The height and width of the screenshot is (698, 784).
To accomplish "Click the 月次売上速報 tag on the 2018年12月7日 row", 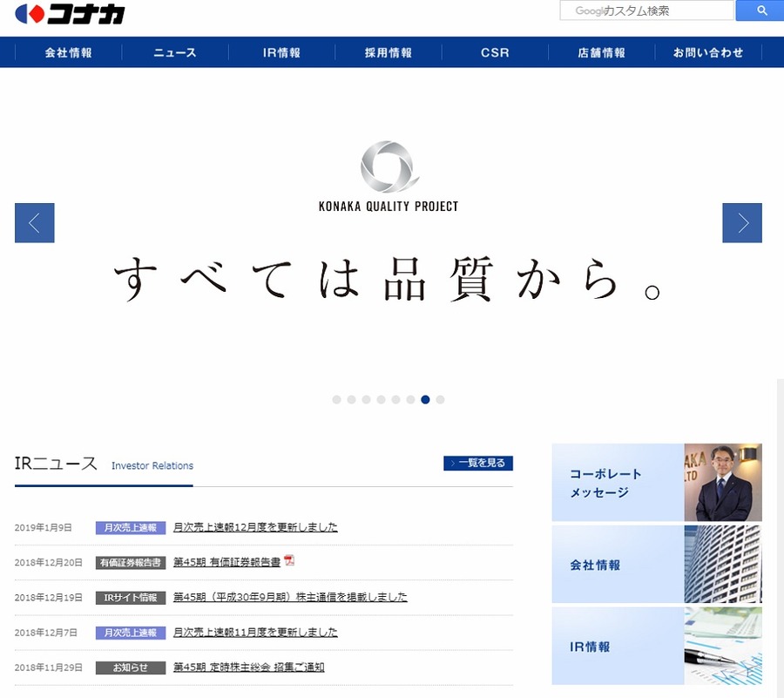I will (131, 633).
